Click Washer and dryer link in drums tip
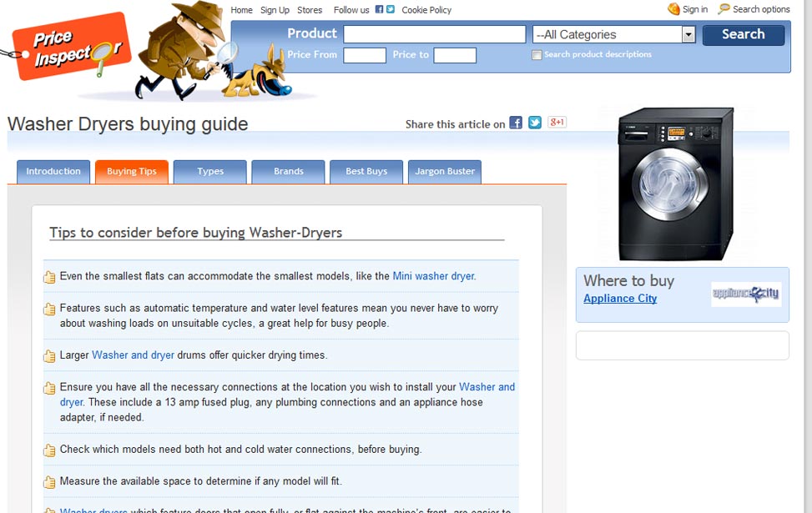 tap(133, 355)
